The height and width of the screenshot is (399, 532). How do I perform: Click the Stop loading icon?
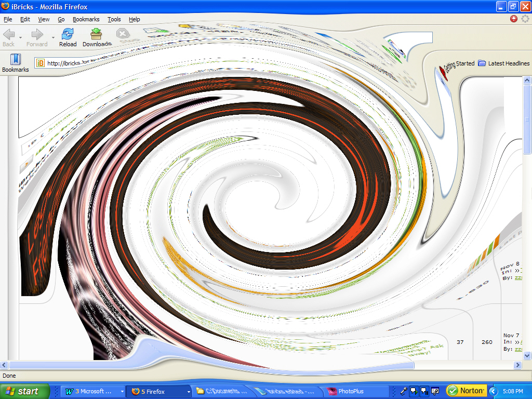pos(123,34)
